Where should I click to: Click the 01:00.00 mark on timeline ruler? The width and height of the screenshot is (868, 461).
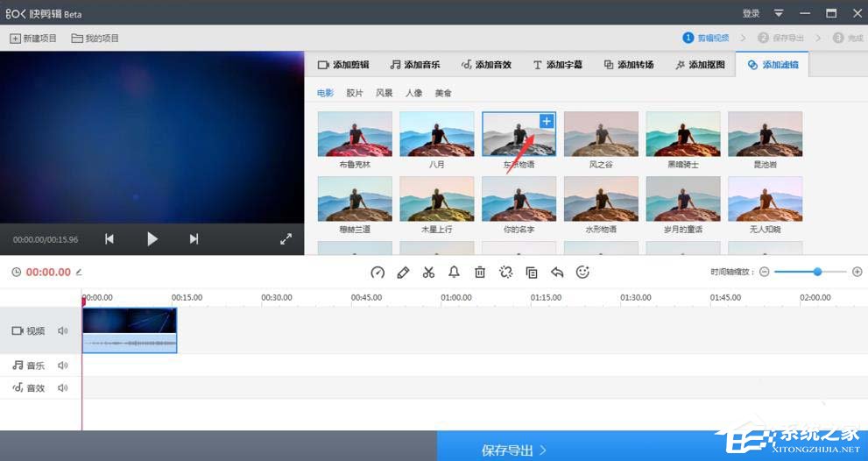(x=456, y=297)
